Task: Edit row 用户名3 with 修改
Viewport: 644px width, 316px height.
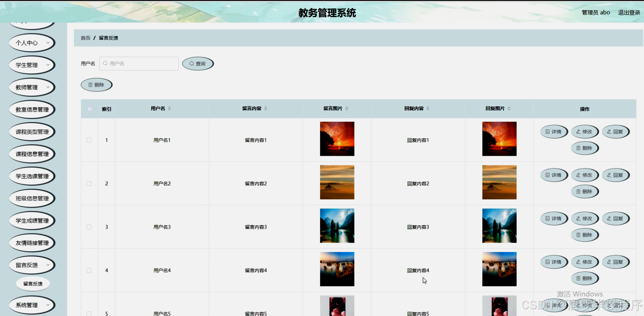Action: point(584,218)
